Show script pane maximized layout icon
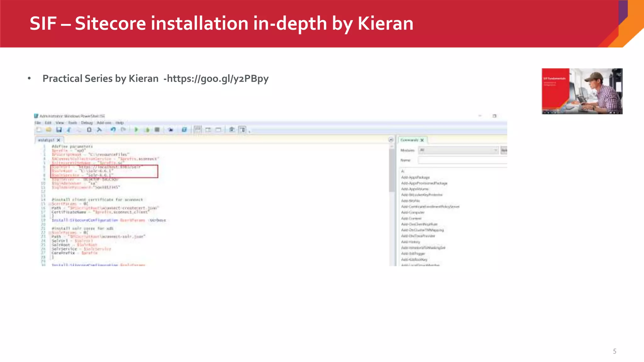 (219, 129)
